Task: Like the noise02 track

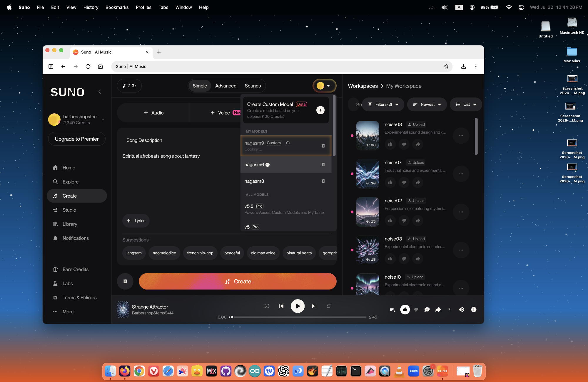Action: coord(390,221)
